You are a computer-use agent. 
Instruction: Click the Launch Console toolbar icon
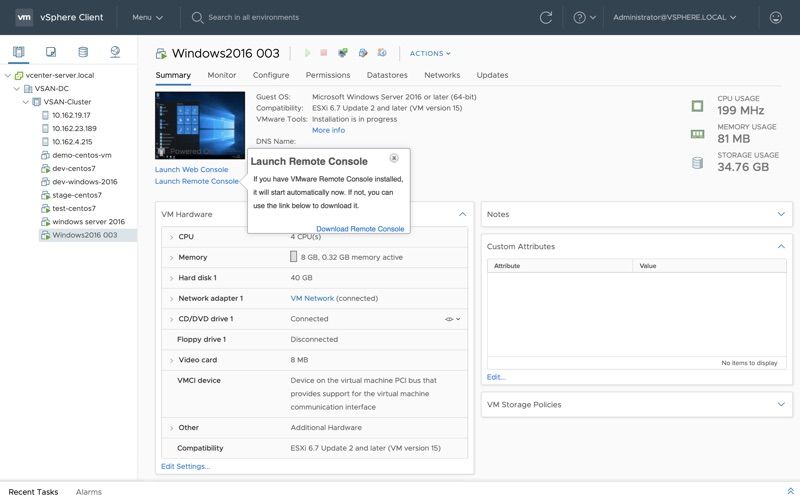[x=343, y=53]
